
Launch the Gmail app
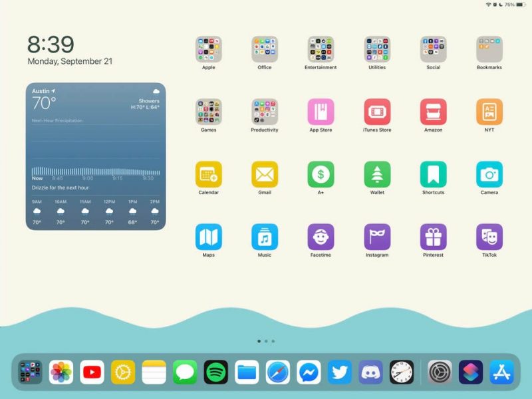click(265, 174)
